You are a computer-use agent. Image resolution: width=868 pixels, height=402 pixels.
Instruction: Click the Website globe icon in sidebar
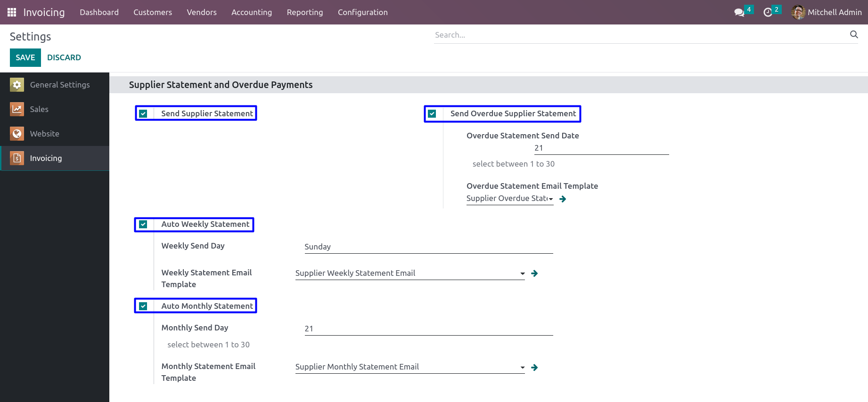point(17,134)
